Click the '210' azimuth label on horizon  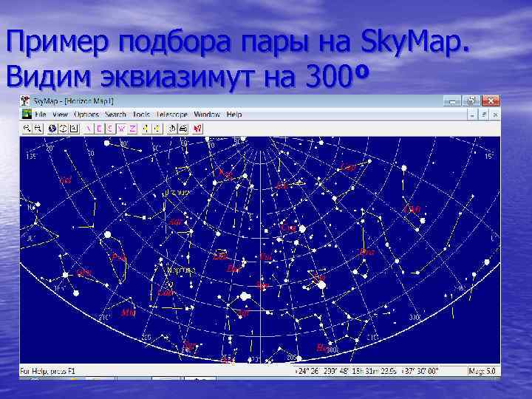104,317
